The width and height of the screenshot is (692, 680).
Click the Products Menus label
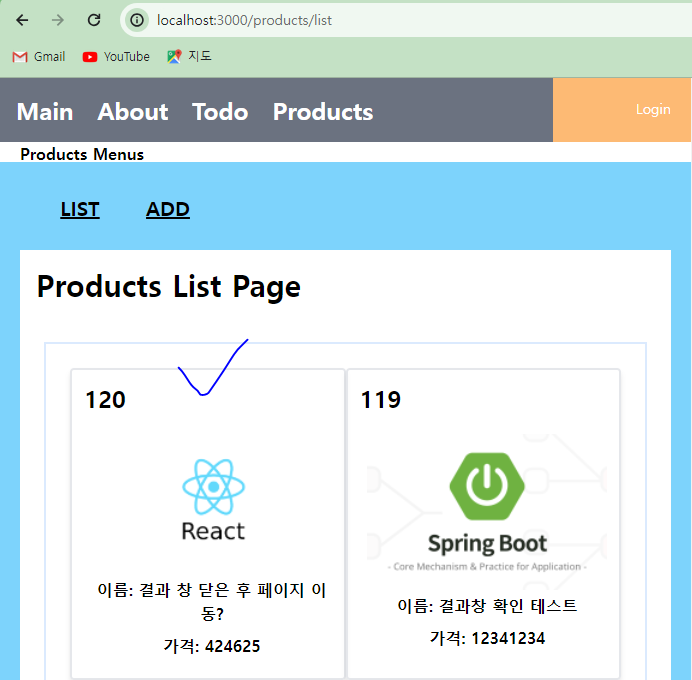pyautogui.click(x=82, y=154)
